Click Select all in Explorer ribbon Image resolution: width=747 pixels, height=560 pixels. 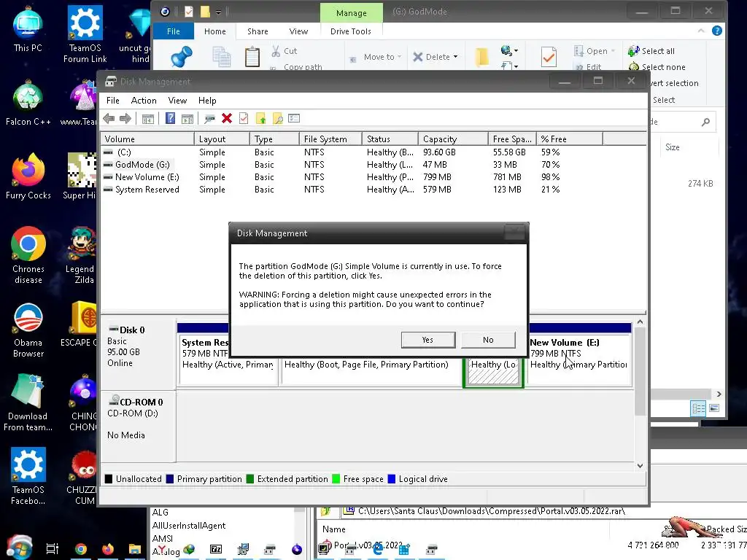pos(651,51)
